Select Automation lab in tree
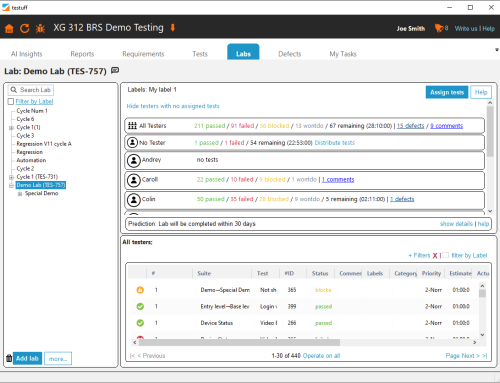Screen dimensions: 500x383 pyautogui.click(x=31, y=160)
